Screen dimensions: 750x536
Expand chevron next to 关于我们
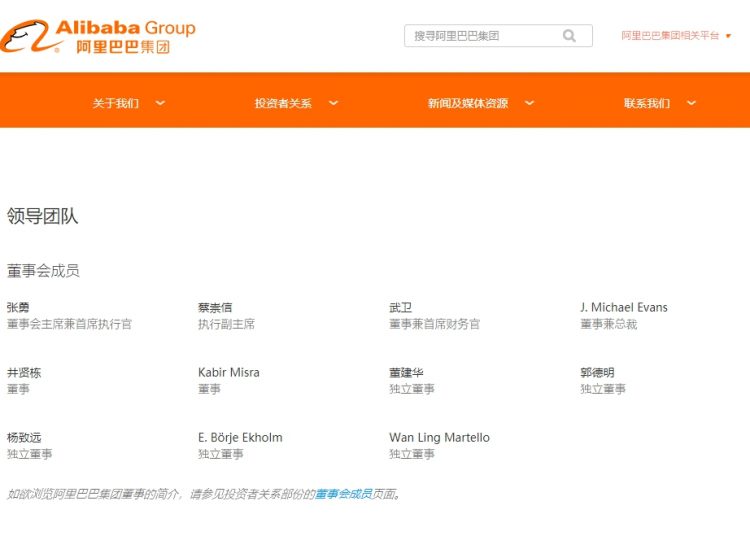(160, 103)
